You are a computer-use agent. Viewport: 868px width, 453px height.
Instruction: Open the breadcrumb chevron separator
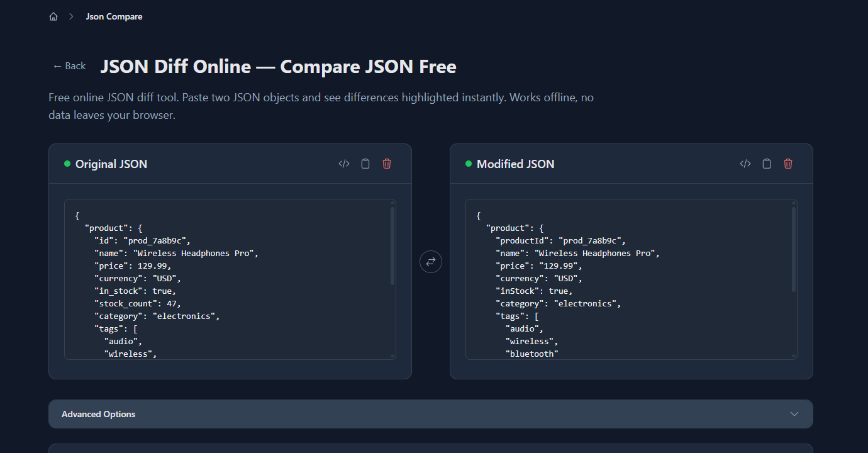point(70,16)
